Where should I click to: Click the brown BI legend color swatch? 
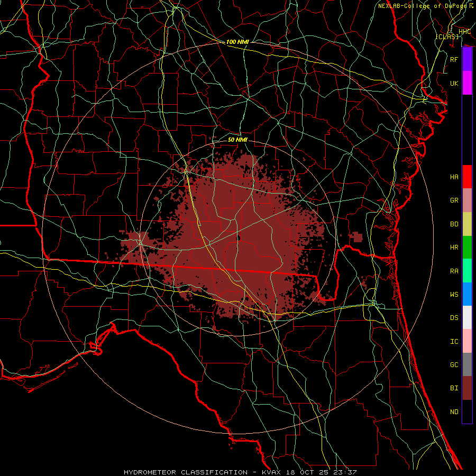point(467,388)
